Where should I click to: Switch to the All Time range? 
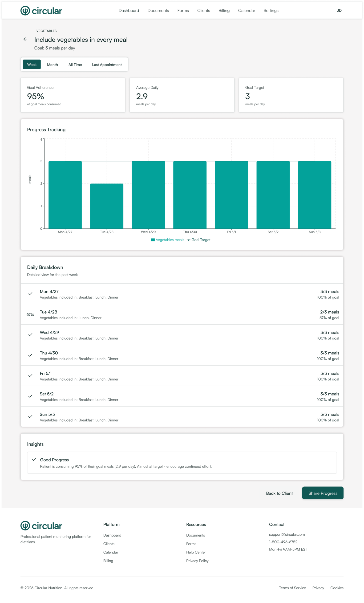coord(75,65)
